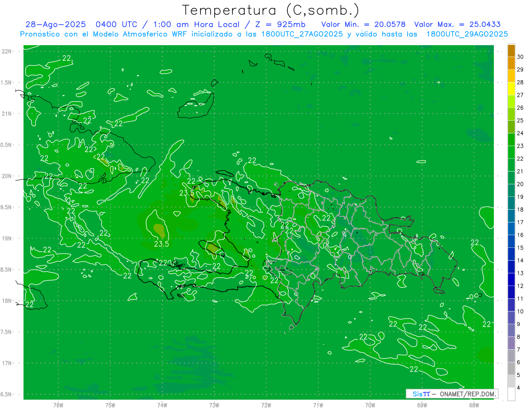Select the date '28-Ago-2025' in the header
532x411 pixels.
55,24
